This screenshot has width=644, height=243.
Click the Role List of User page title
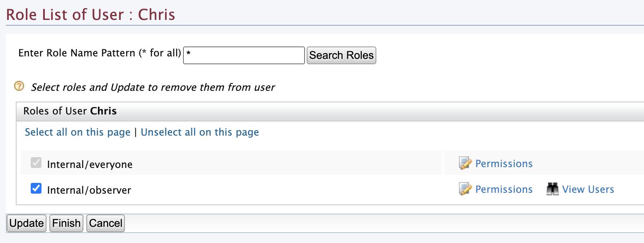[x=90, y=15]
